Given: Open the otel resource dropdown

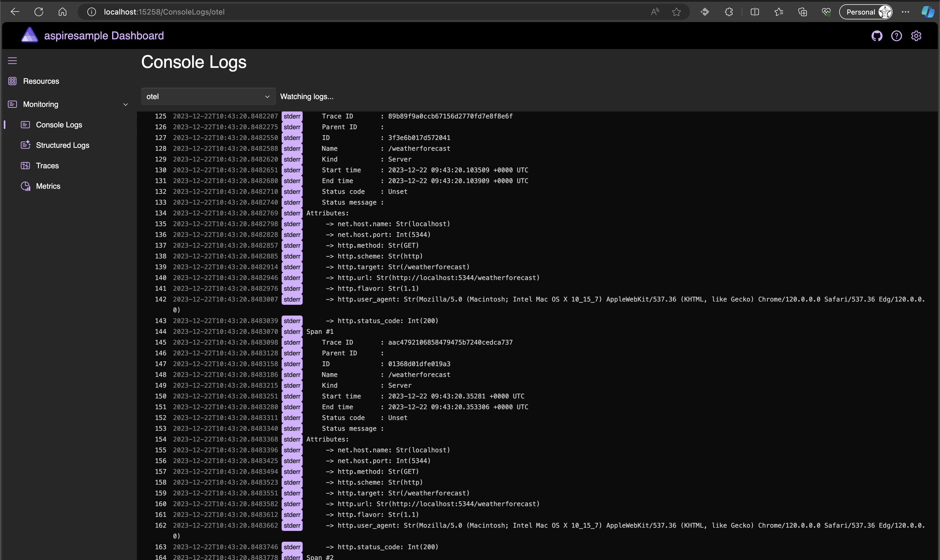Looking at the screenshot, I should point(208,97).
